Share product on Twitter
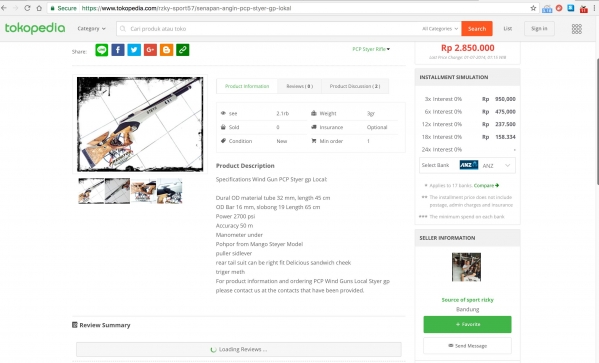The height and width of the screenshot is (363, 599). [134, 50]
